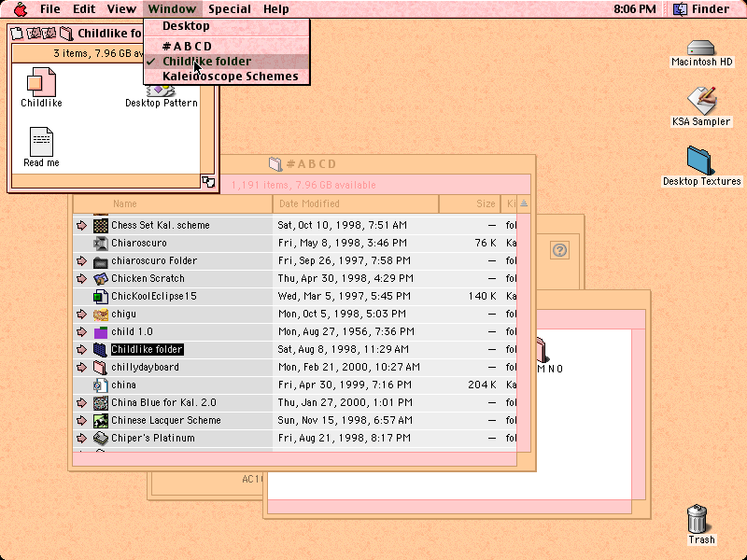Choose # A B C D from Window menu
747x560 pixels.
(227, 46)
